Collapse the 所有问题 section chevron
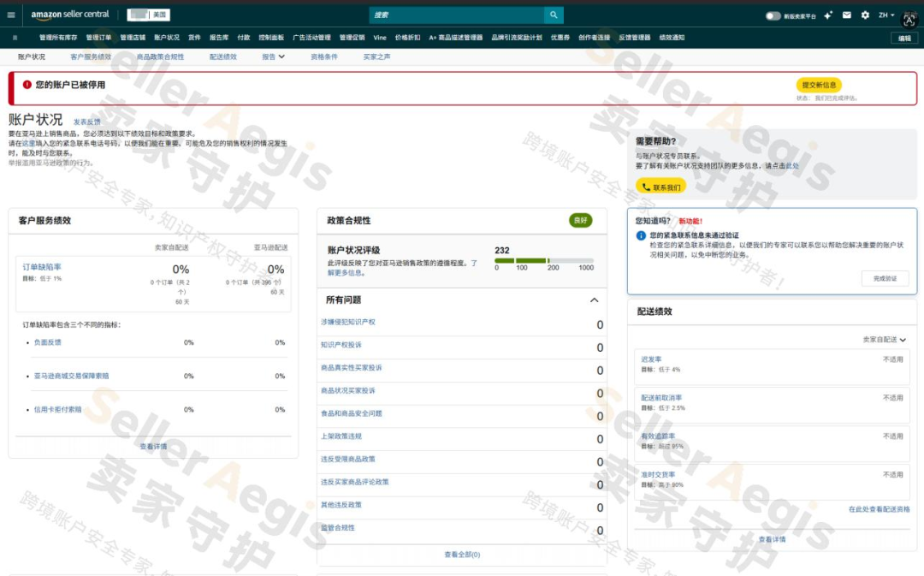924x576 pixels. coord(594,300)
